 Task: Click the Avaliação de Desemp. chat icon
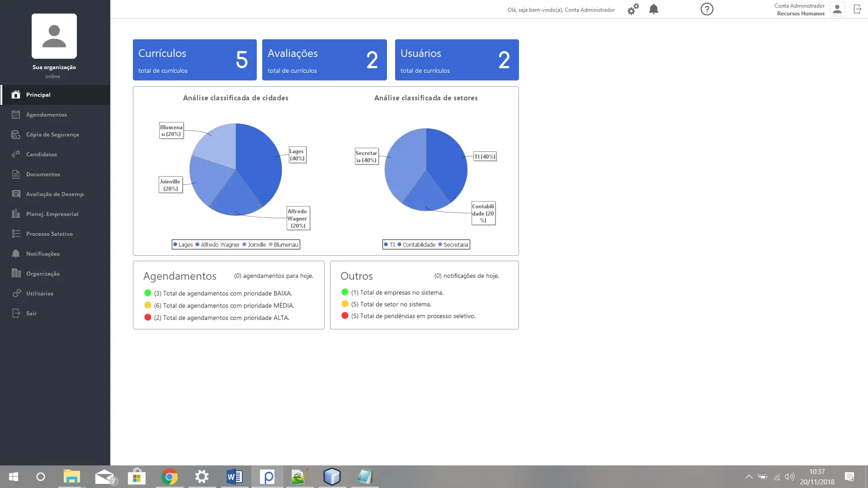[16, 194]
